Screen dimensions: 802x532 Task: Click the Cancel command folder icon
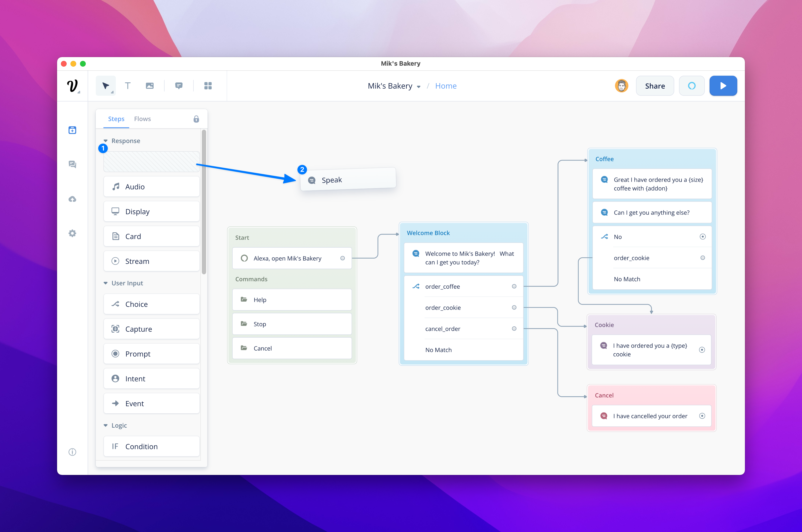point(244,348)
